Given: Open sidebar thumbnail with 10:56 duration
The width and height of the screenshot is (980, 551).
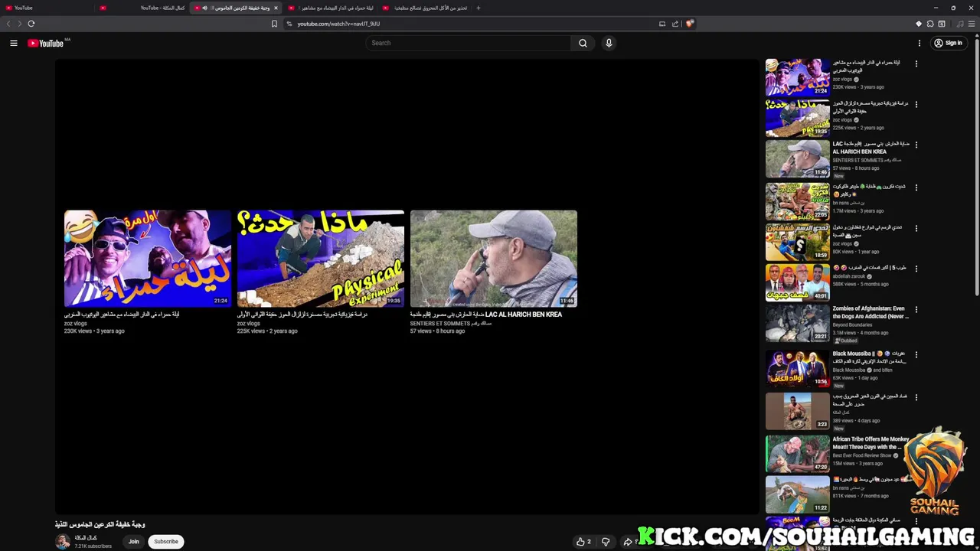Looking at the screenshot, I should [x=798, y=368].
